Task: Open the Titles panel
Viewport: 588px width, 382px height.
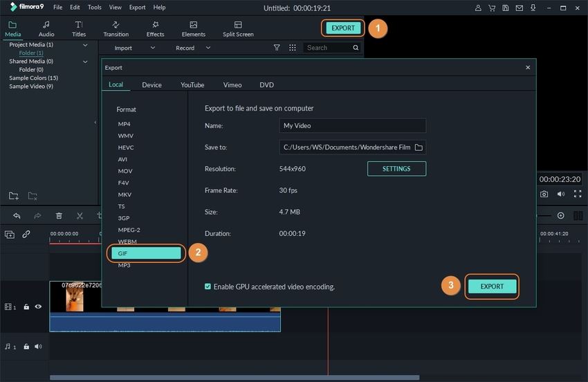Action: pyautogui.click(x=79, y=29)
